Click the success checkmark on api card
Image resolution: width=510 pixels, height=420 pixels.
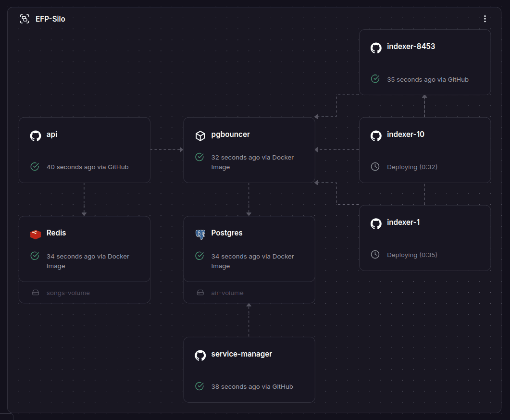point(35,167)
